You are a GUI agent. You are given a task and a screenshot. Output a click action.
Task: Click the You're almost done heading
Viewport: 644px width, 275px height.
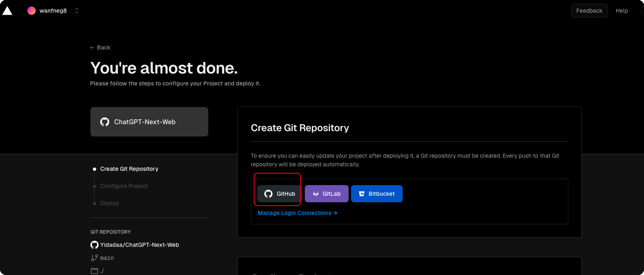tap(164, 68)
